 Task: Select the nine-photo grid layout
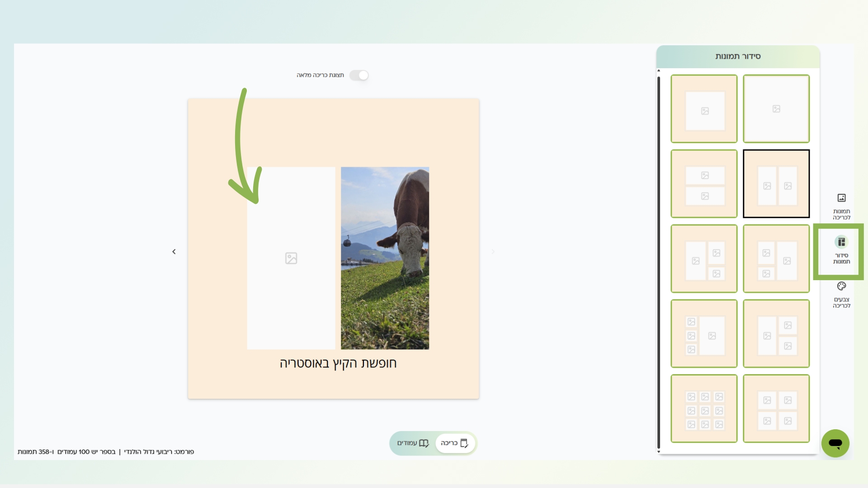[704, 408]
